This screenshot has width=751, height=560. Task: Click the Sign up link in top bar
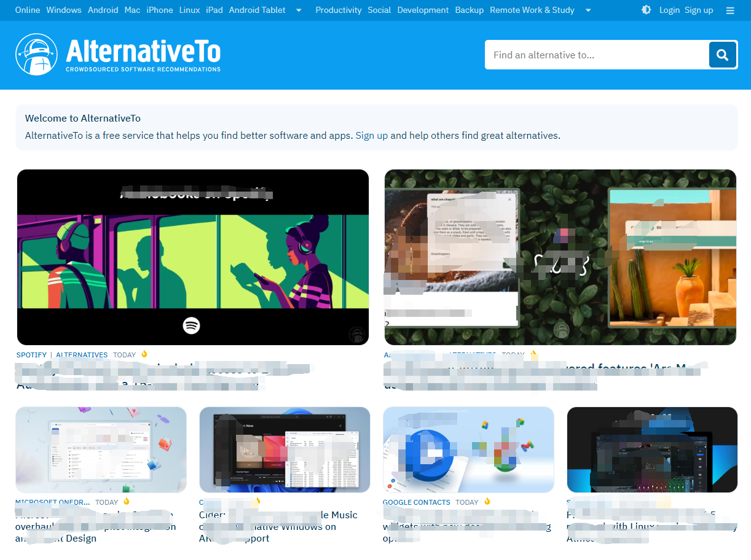coord(699,10)
